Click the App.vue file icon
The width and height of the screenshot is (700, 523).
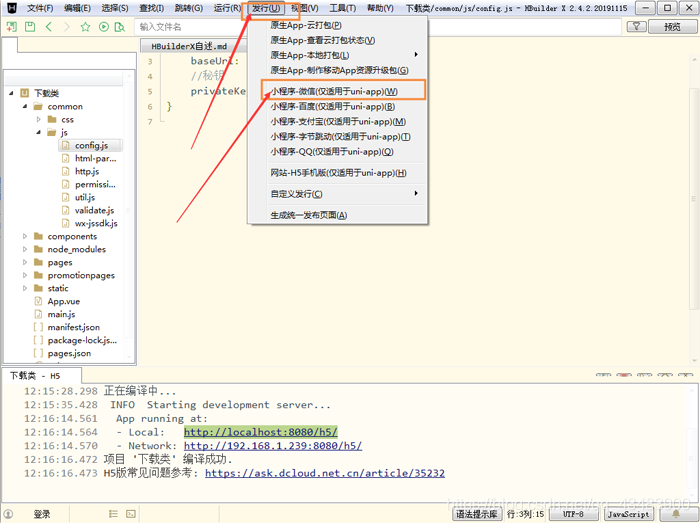tap(38, 301)
